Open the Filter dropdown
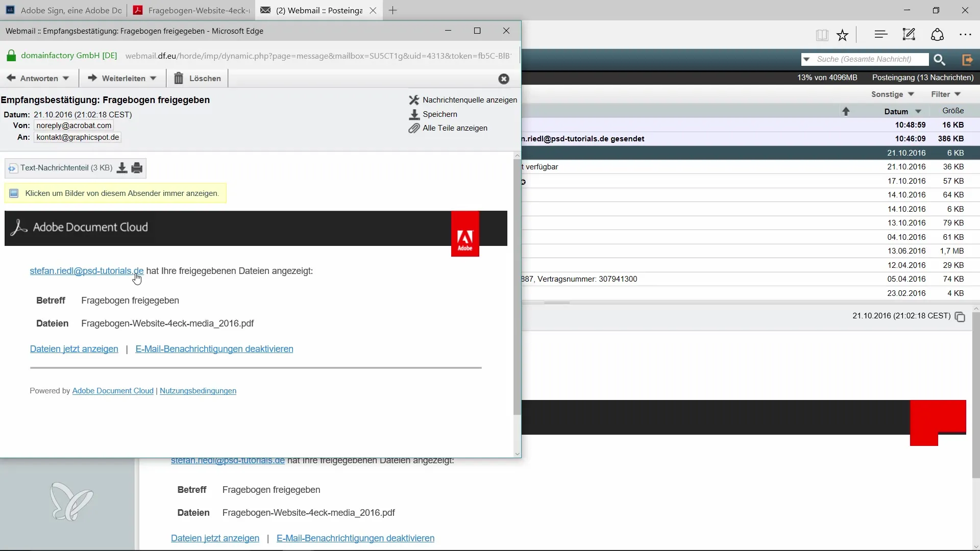 tap(946, 94)
